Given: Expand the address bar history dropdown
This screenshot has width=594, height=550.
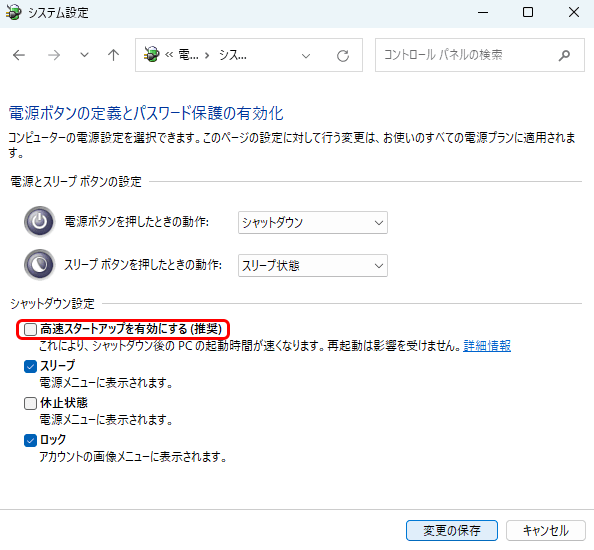Looking at the screenshot, I should [306, 56].
